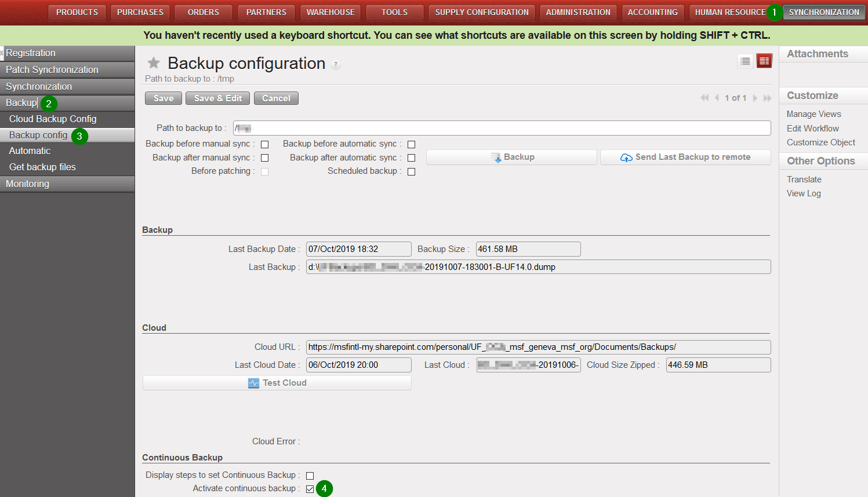Go to the last record arrow
Screen dimensions: 868x497
(767, 98)
